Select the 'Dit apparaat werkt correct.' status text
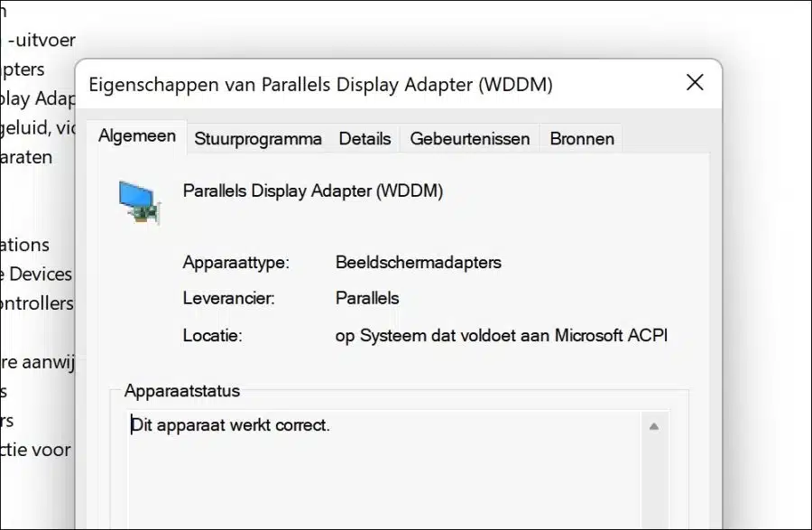This screenshot has width=812, height=530. (x=230, y=425)
